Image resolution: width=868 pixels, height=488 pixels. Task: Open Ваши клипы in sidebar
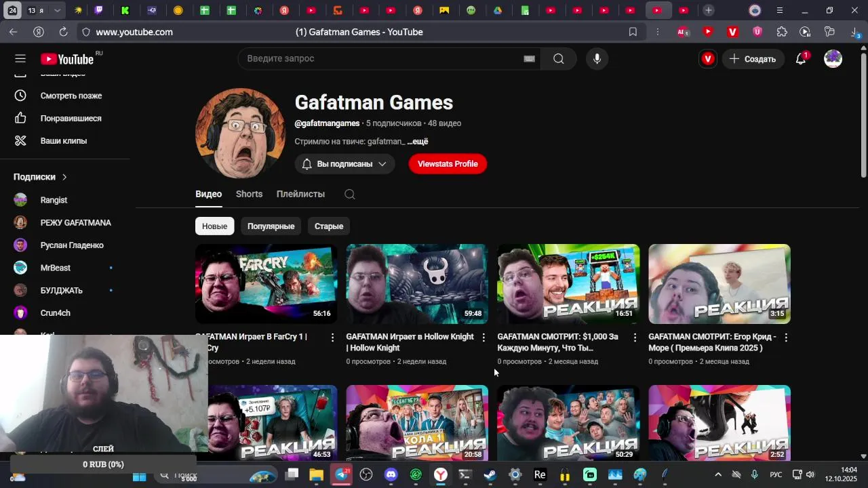coord(64,140)
